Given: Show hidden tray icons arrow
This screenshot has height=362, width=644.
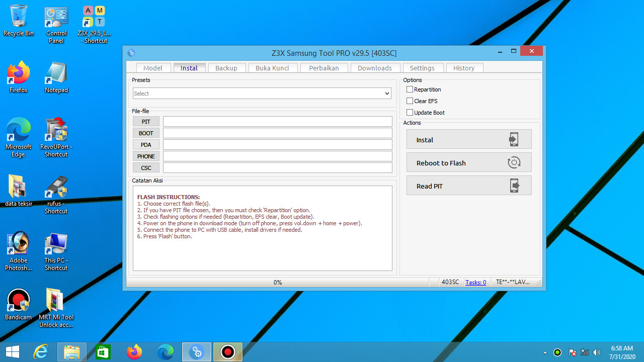Looking at the screenshot, I should (x=545, y=352).
